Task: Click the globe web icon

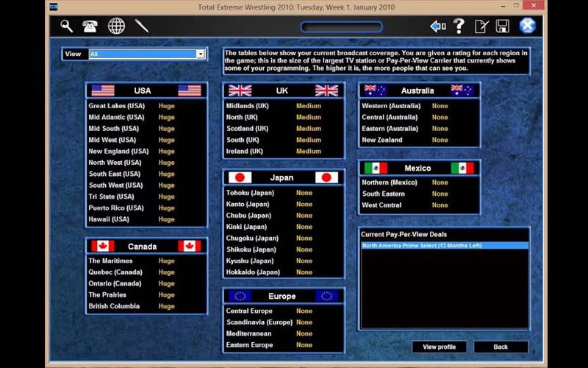Action: tap(116, 26)
